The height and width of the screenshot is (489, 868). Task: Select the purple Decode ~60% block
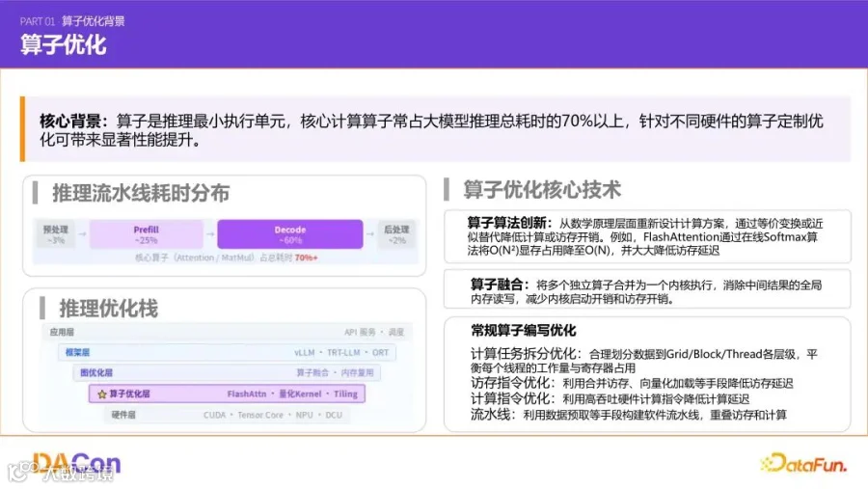tap(290, 234)
